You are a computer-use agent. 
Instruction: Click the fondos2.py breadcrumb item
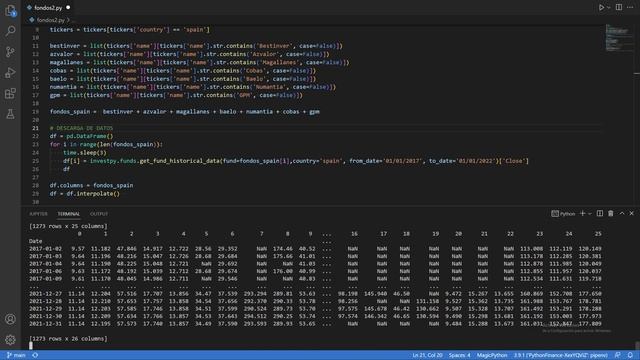point(51,20)
